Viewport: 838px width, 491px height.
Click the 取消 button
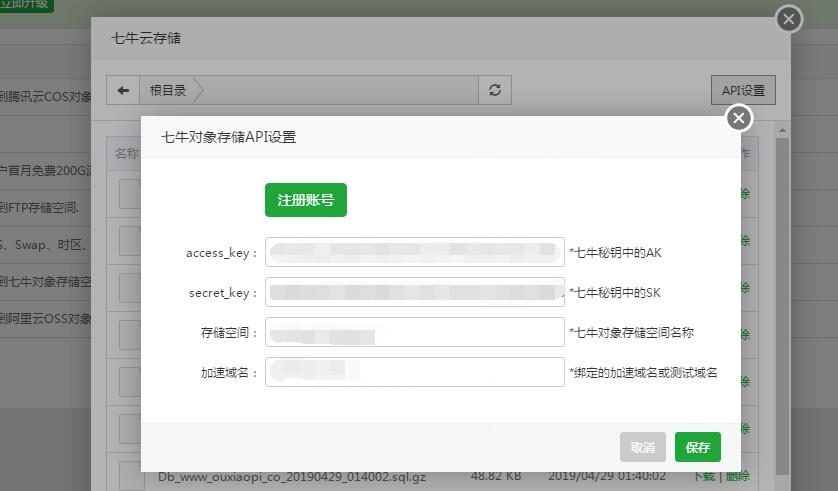pos(643,447)
